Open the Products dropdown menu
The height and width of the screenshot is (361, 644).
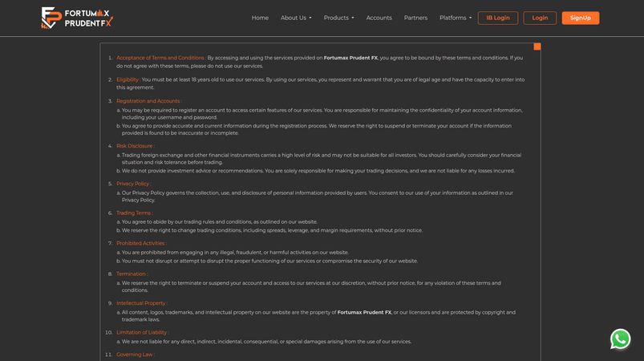tap(338, 18)
